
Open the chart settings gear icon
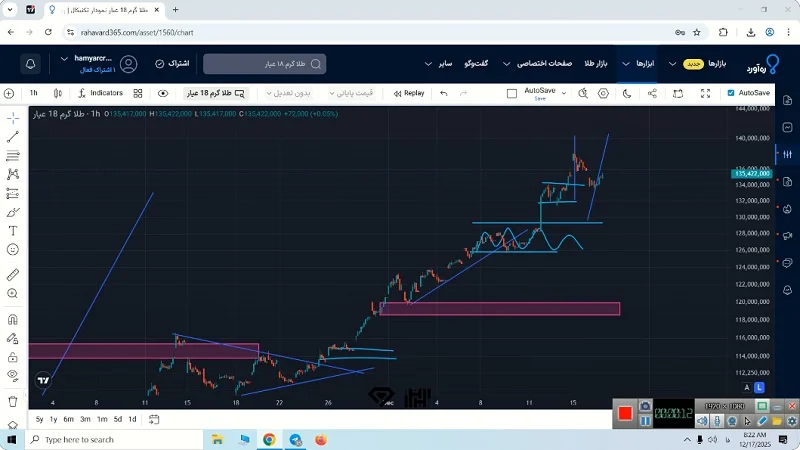coord(604,93)
